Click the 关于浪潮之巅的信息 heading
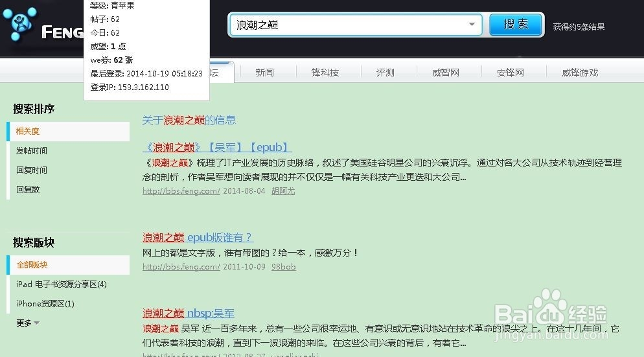644x357 pixels. 189,121
